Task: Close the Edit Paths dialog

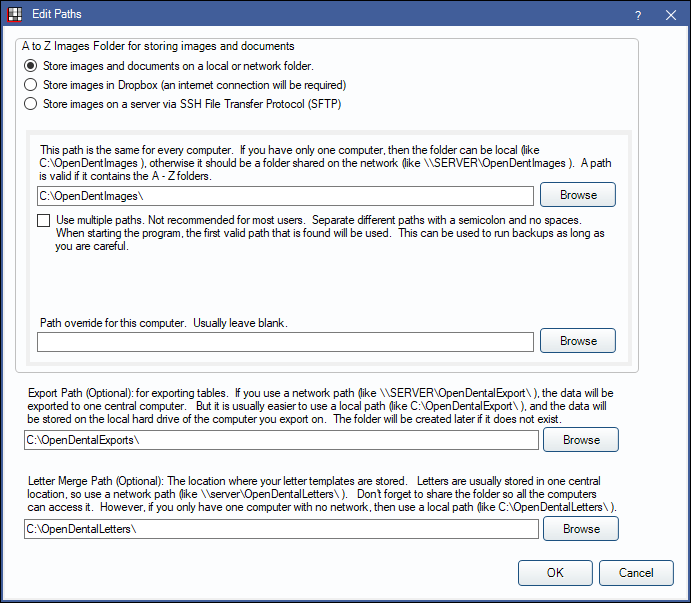Action: tap(671, 15)
